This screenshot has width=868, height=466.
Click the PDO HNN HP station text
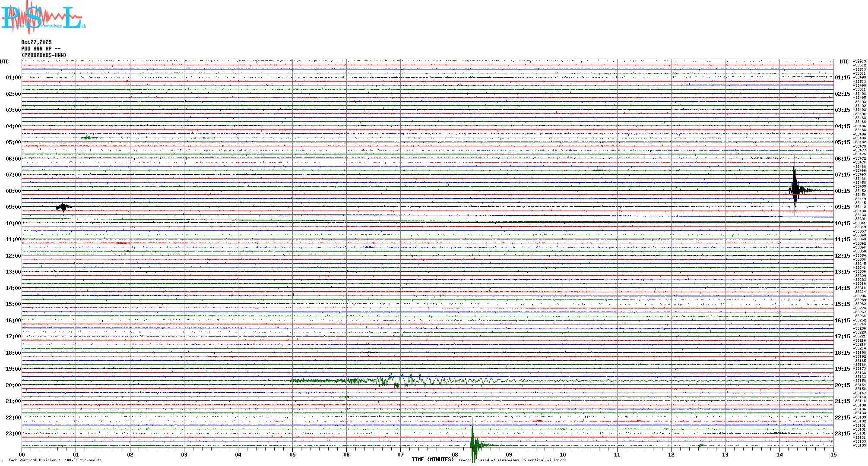pyautogui.click(x=41, y=49)
